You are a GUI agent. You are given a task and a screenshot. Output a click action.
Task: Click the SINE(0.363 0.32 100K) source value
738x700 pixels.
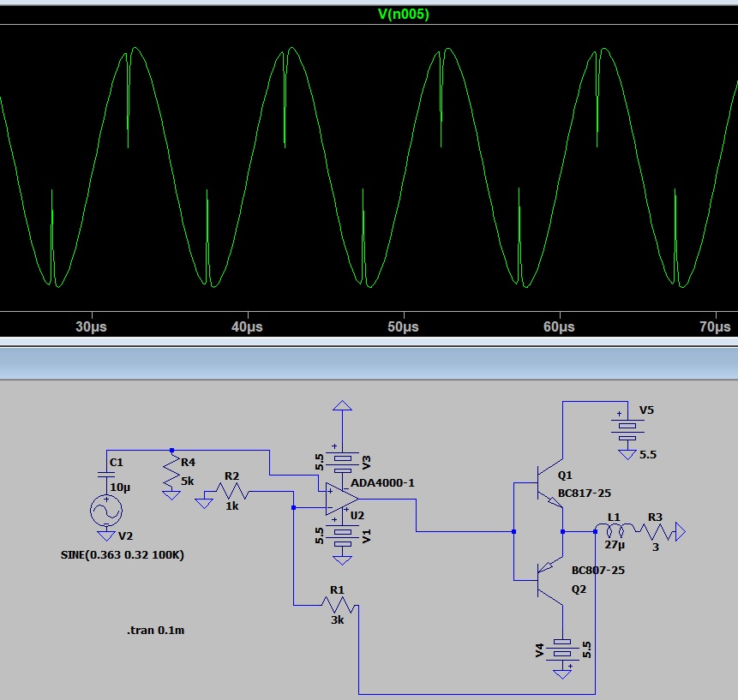point(123,555)
